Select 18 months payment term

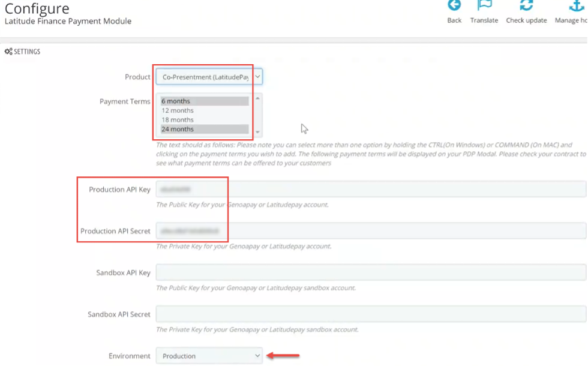205,119
